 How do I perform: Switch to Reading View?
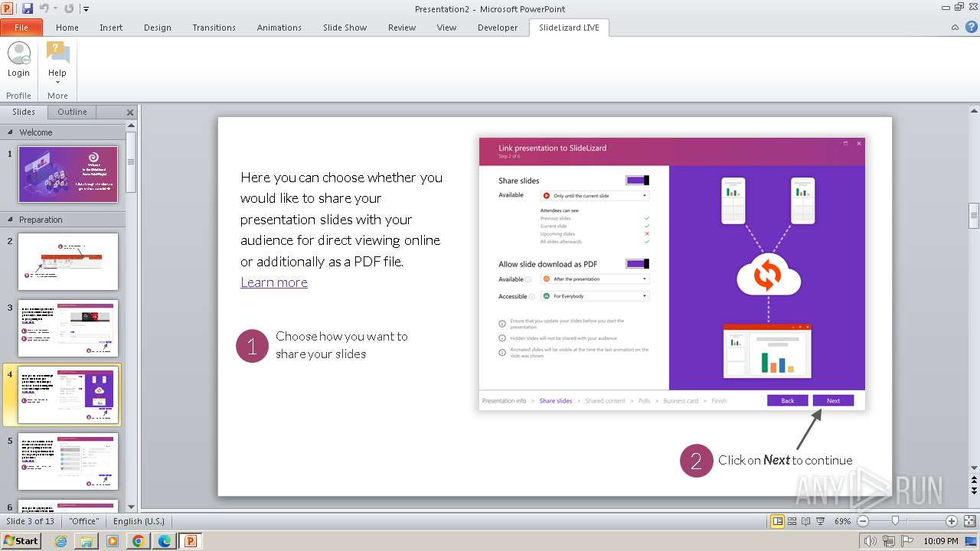(x=806, y=521)
